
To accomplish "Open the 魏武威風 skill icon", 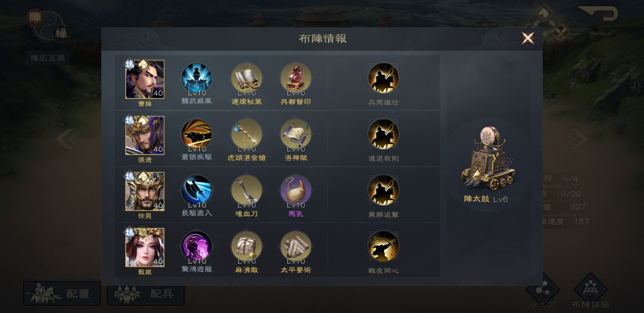I will 197,78.
